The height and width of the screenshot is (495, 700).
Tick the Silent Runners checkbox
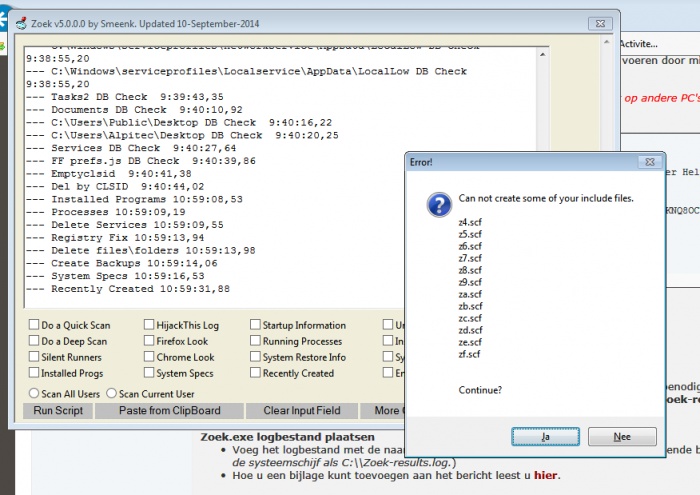(34, 357)
